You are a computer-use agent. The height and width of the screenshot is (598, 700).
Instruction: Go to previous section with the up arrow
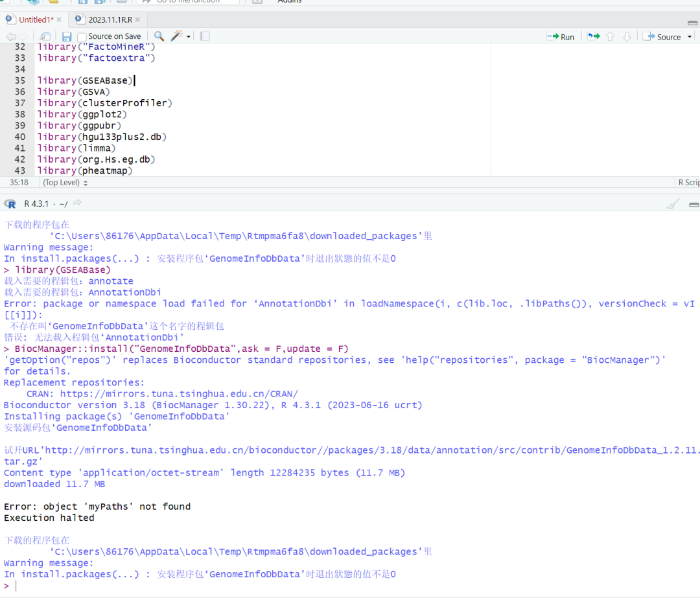(611, 36)
